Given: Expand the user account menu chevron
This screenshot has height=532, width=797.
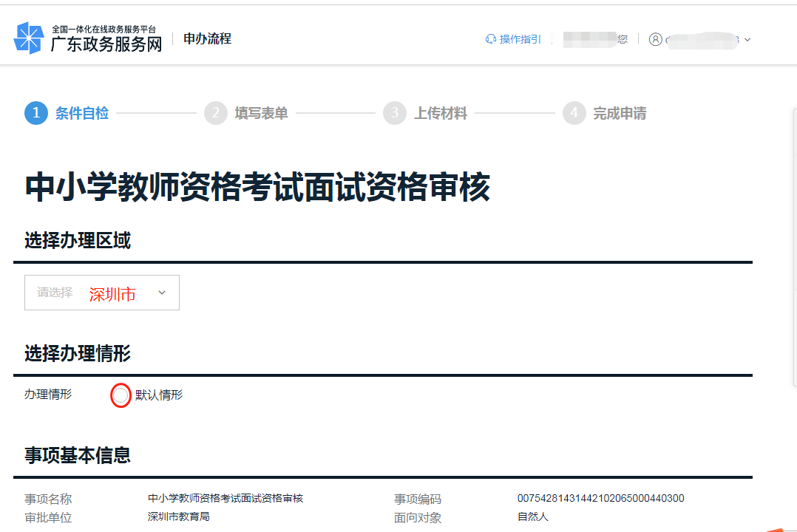Looking at the screenshot, I should pyautogui.click(x=747, y=40).
